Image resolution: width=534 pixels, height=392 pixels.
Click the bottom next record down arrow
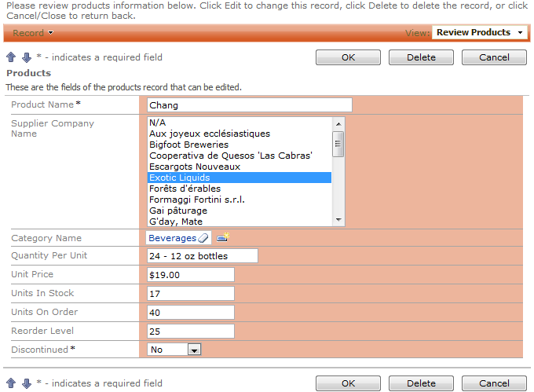(26, 383)
